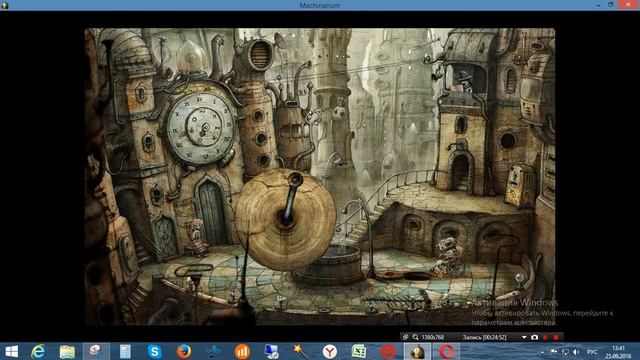Viewport: 640px width, 360px height.
Task: Open the magic wand app on taskbar
Action: coord(300,351)
